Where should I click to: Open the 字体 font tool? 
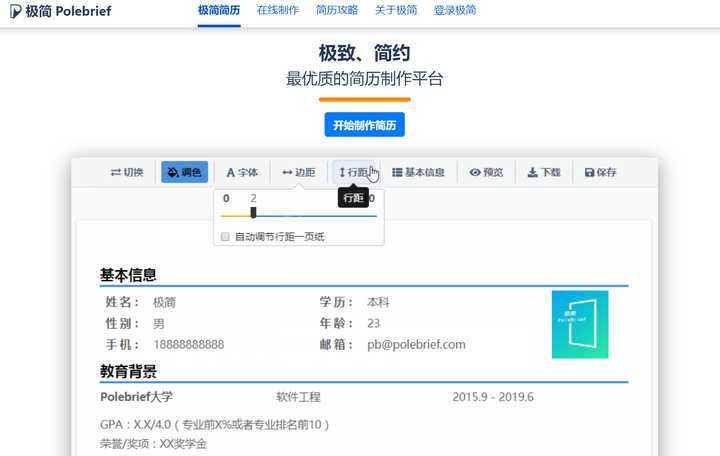coord(242,172)
